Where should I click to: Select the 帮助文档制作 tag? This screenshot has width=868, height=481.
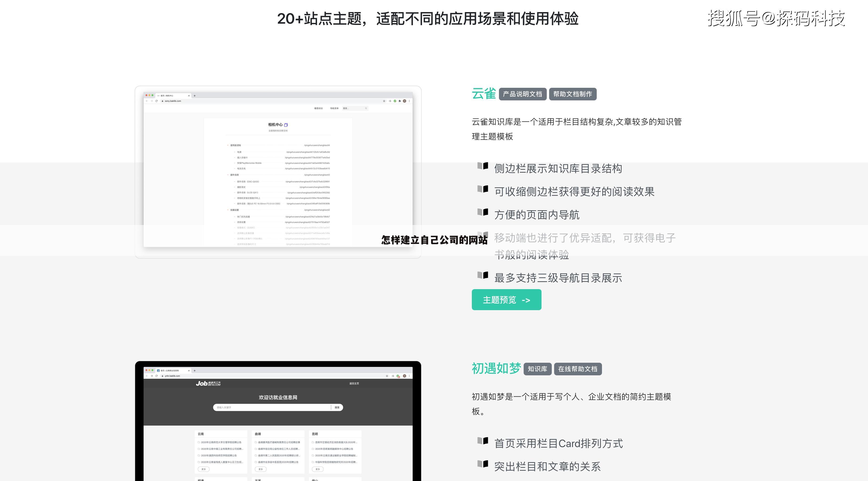pos(573,94)
